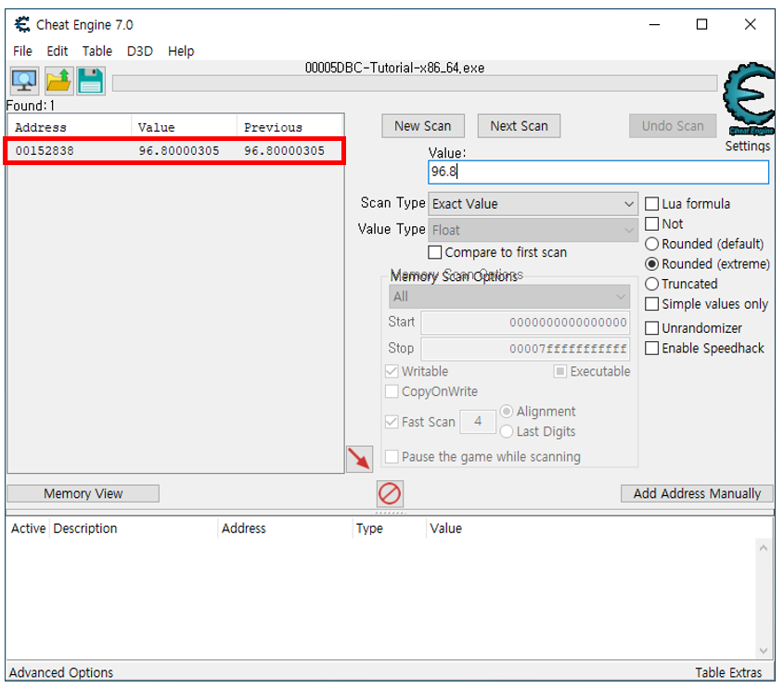Screen dimensions: 784x688
Task: Open the Value Type Float dropdown
Action: [x=533, y=230]
